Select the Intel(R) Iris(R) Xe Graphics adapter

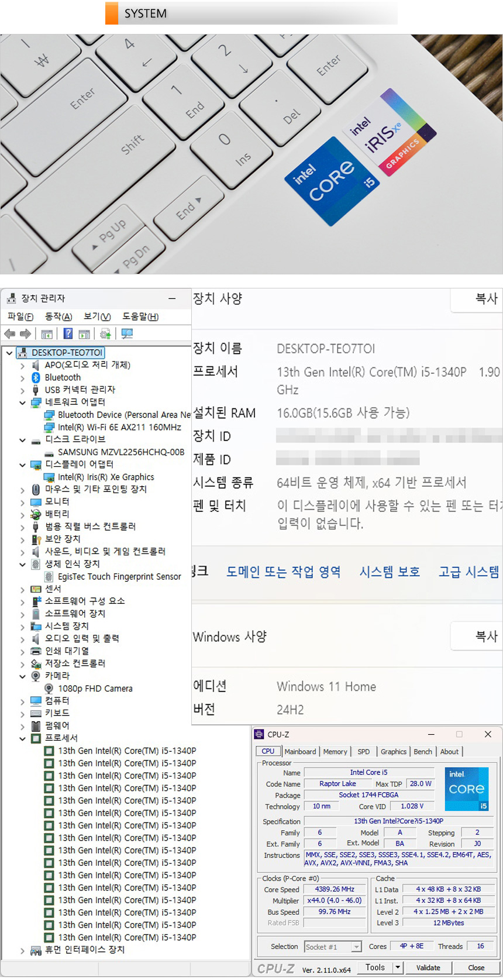tap(105, 477)
